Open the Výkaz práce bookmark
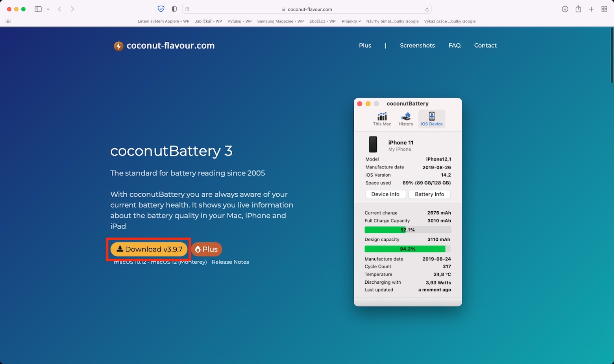Viewport: 614px width, 364px height. pos(450,21)
